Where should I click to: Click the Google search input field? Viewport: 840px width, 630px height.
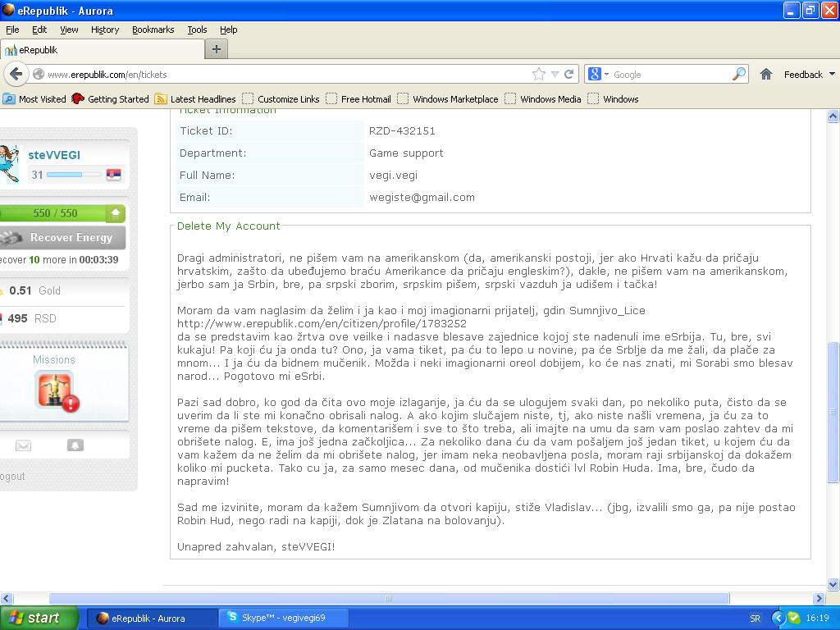(x=670, y=75)
